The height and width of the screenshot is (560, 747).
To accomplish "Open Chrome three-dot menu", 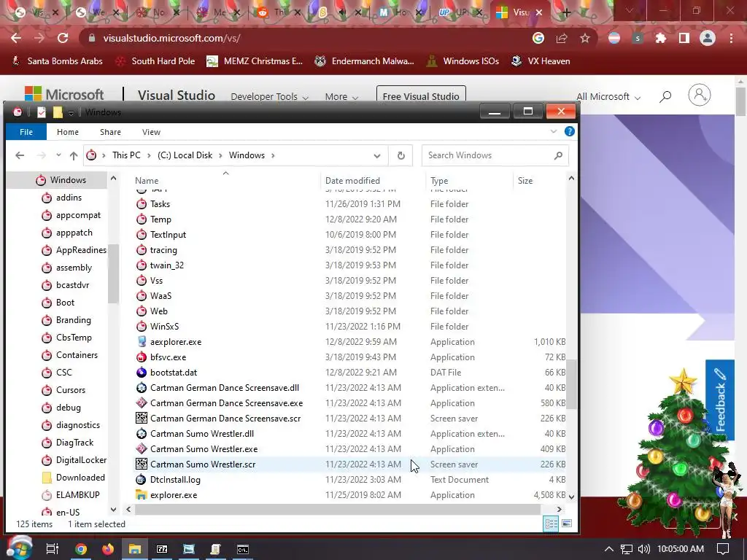I will [731, 38].
